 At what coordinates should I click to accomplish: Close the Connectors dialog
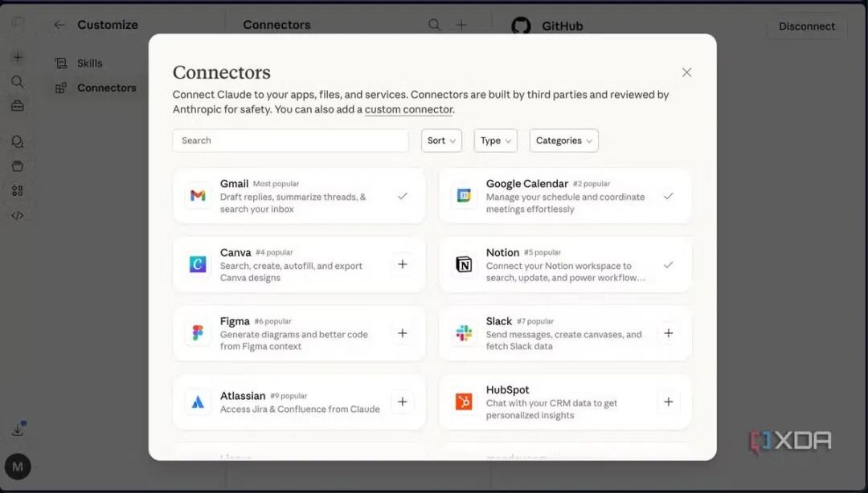tap(686, 72)
